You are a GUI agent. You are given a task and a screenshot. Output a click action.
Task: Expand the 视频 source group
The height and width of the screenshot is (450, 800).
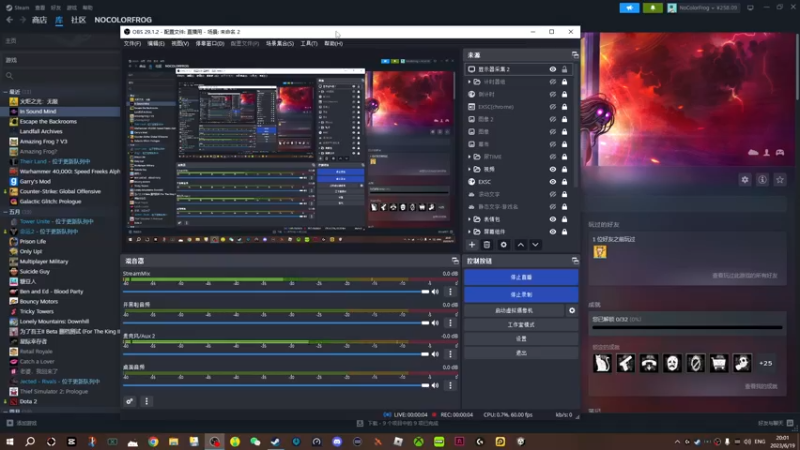(469, 169)
